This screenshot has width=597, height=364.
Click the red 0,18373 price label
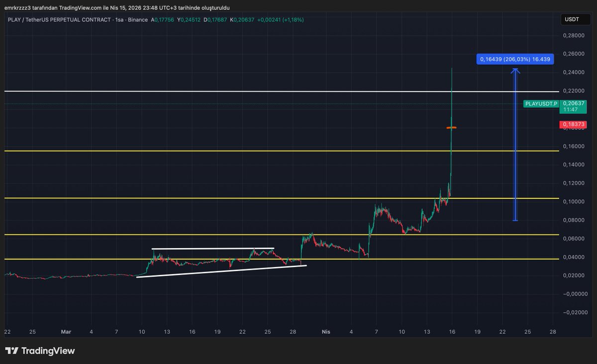tap(573, 125)
